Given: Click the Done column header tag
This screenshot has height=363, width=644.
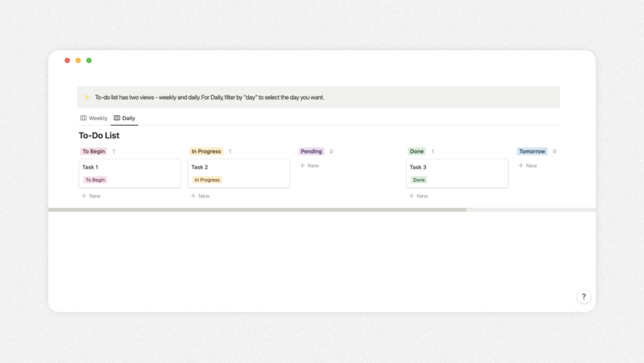Looking at the screenshot, I should pos(417,151).
